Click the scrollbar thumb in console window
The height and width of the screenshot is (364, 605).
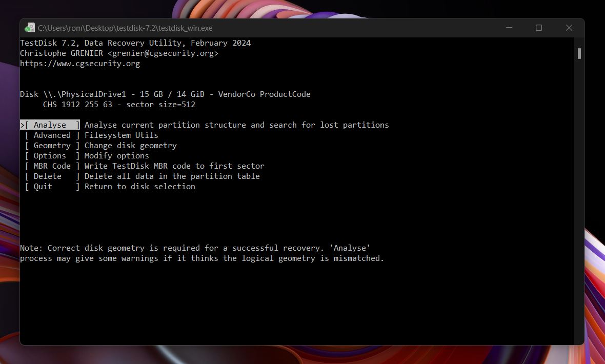(579, 53)
